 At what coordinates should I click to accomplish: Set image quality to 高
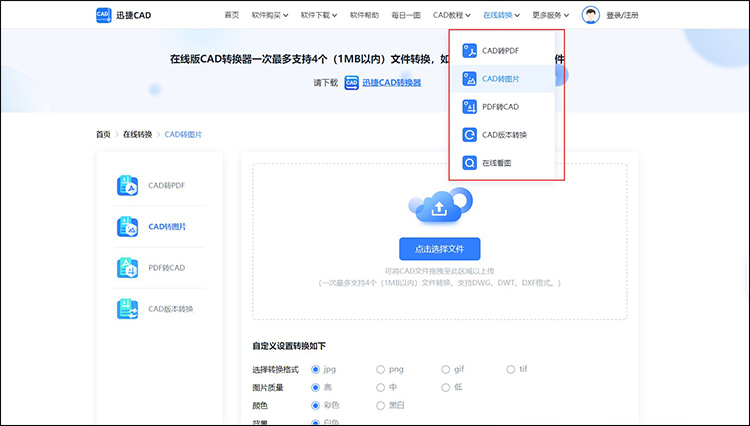(x=315, y=387)
